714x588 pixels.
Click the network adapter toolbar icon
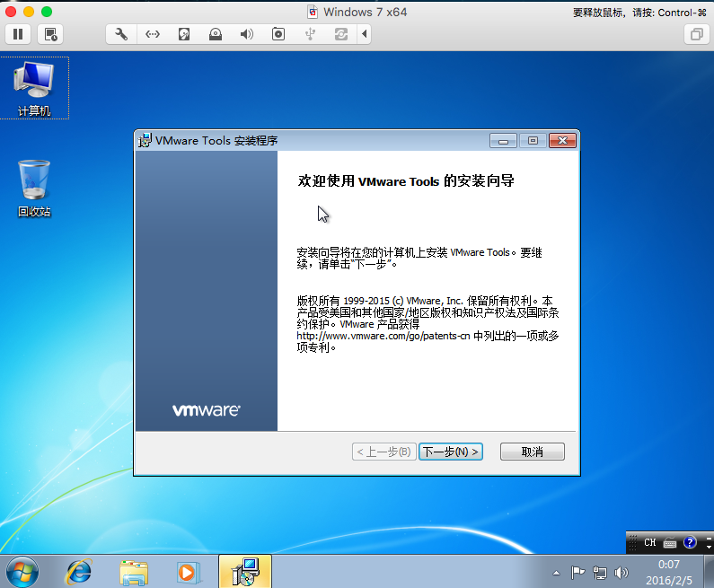(x=153, y=34)
